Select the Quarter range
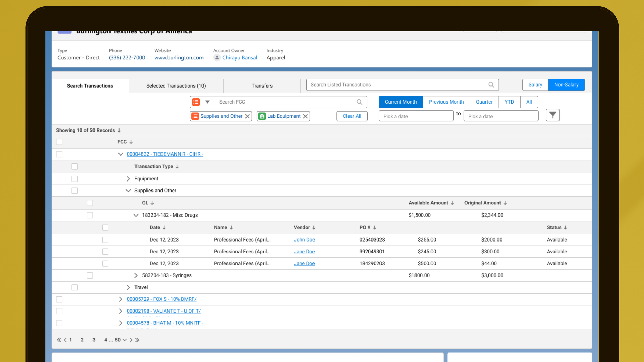Image resolution: width=644 pixels, height=362 pixels. click(484, 102)
